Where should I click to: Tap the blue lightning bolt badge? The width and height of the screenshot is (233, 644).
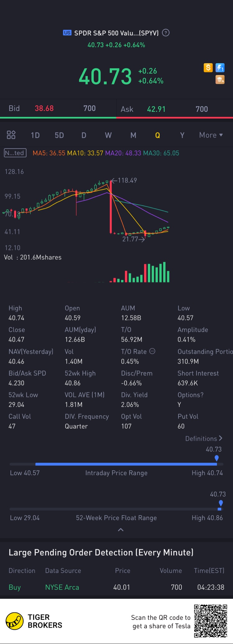(220, 68)
